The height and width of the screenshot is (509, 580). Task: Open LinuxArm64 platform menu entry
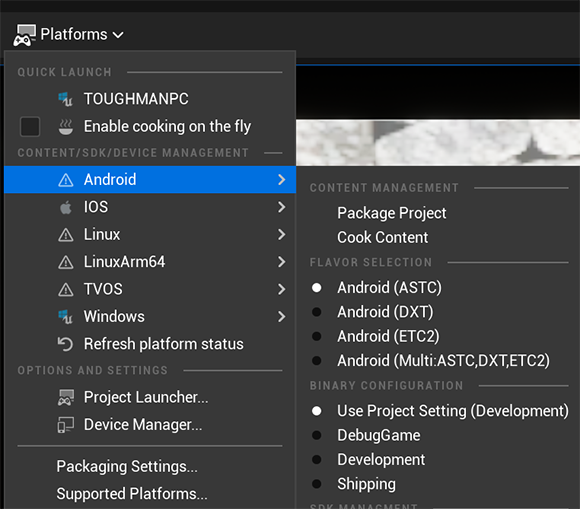click(x=150, y=262)
